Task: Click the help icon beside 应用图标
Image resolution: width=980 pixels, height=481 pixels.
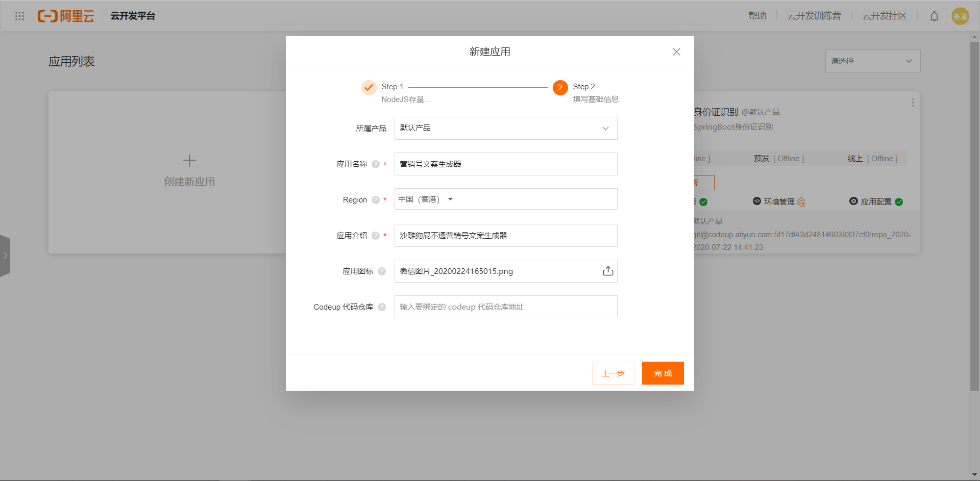Action: point(382,271)
